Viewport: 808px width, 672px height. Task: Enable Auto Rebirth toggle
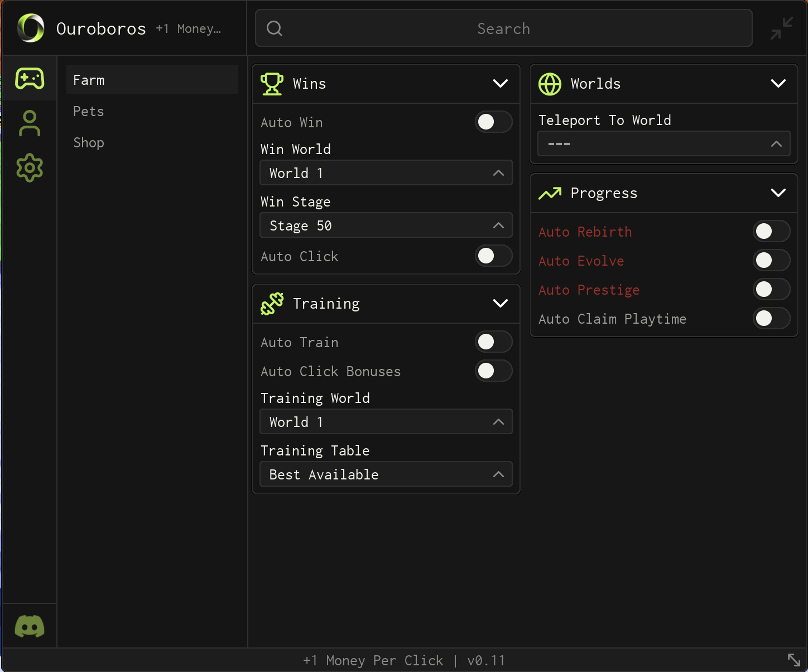pos(772,232)
